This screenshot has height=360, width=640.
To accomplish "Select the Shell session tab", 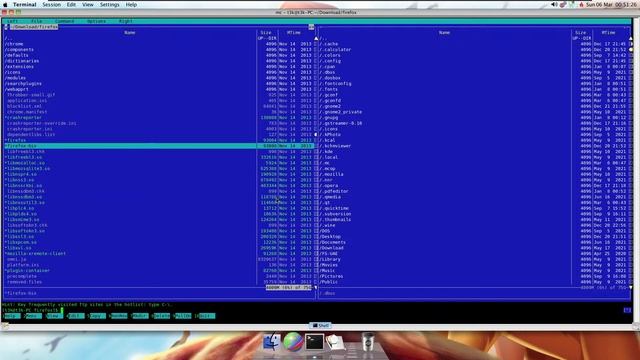I will click(x=321, y=325).
